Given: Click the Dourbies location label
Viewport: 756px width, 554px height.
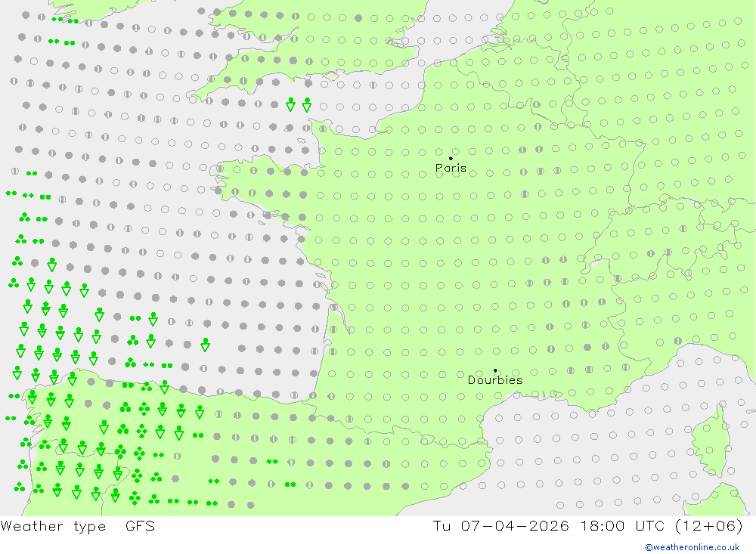Looking at the screenshot, I should pos(495,380).
